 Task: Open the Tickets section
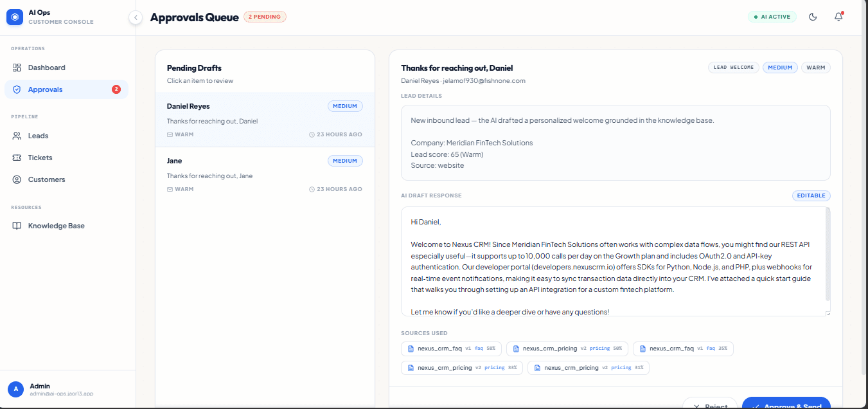(66, 158)
